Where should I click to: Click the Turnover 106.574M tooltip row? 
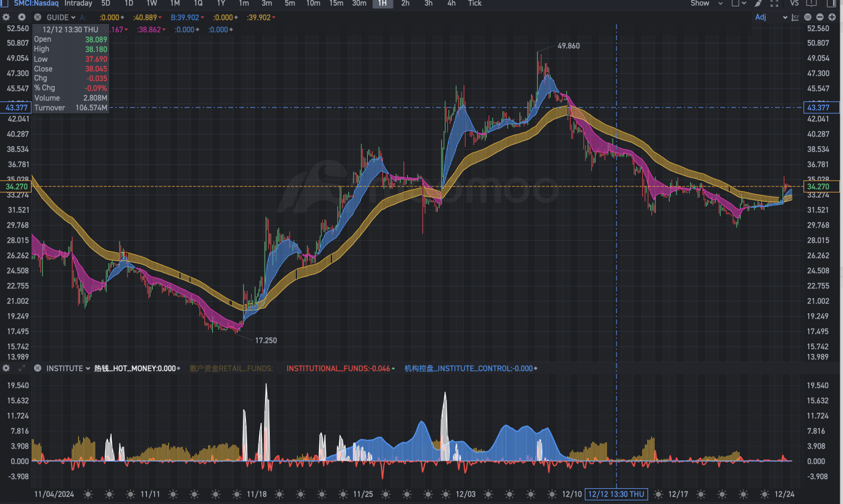click(71, 107)
